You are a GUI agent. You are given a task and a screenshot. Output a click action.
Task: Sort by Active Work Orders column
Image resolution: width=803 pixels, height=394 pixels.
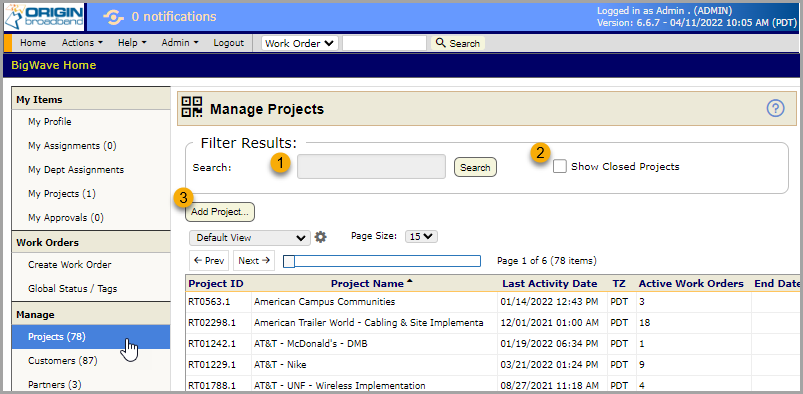(x=691, y=283)
